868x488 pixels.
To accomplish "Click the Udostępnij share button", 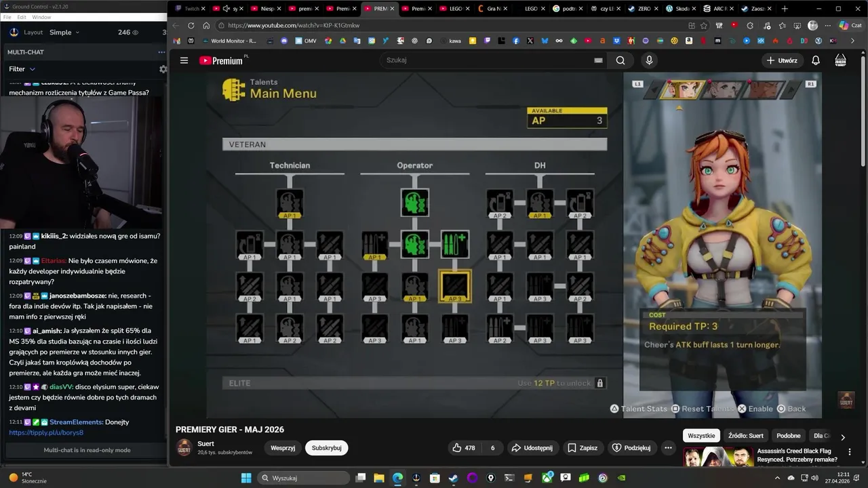I will coord(532,448).
